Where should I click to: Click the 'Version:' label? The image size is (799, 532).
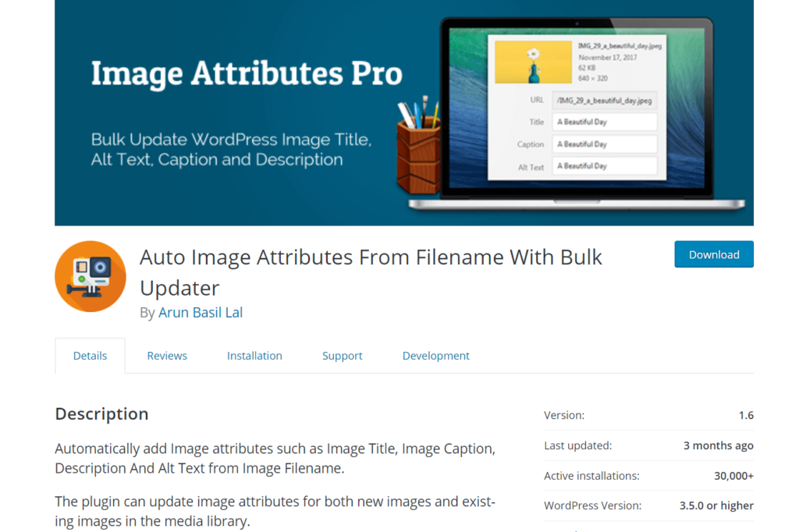tap(564, 415)
